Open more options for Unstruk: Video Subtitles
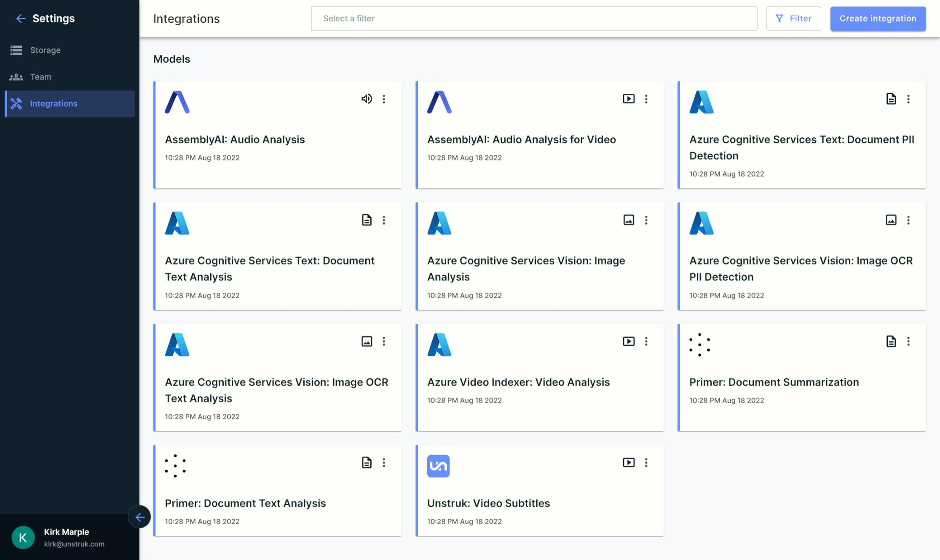The height and width of the screenshot is (560, 940). coord(646,463)
